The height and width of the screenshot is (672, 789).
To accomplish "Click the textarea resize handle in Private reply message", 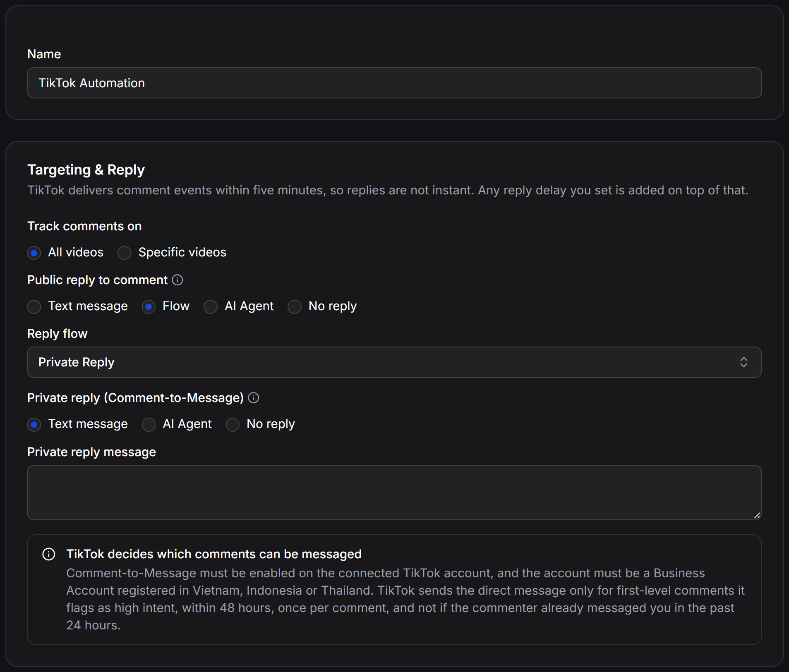I will [757, 515].
